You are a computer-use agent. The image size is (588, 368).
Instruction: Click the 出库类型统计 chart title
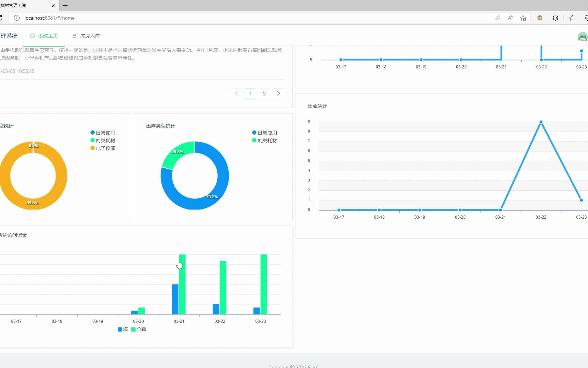(x=161, y=126)
